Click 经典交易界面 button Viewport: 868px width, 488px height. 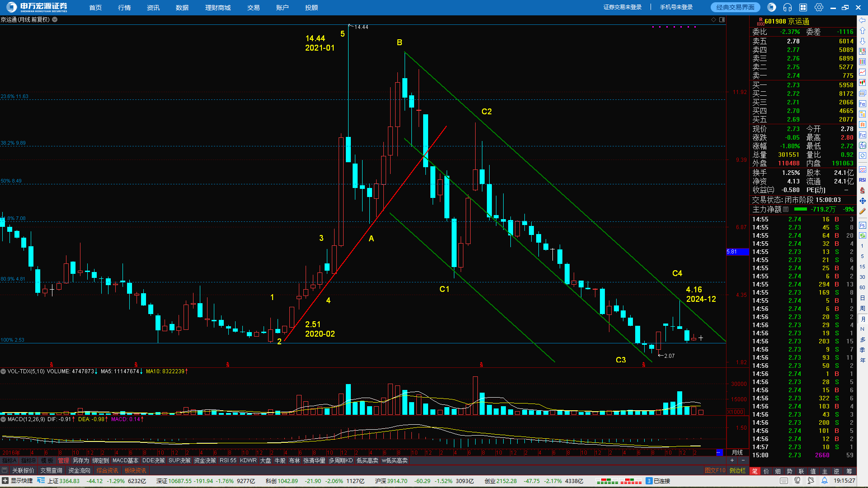coord(735,7)
